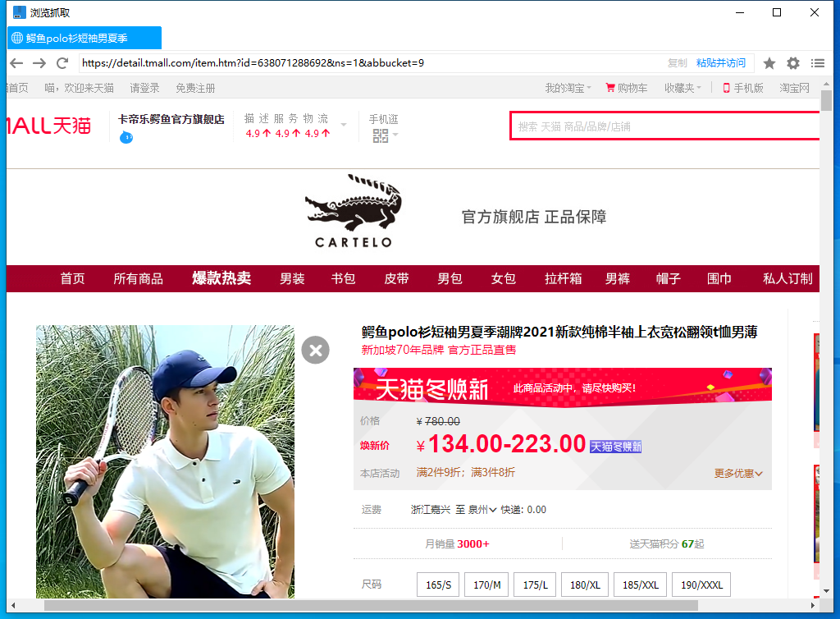The height and width of the screenshot is (619, 840).
Task: Click 复制 to copy the URL
Action: 677,63
